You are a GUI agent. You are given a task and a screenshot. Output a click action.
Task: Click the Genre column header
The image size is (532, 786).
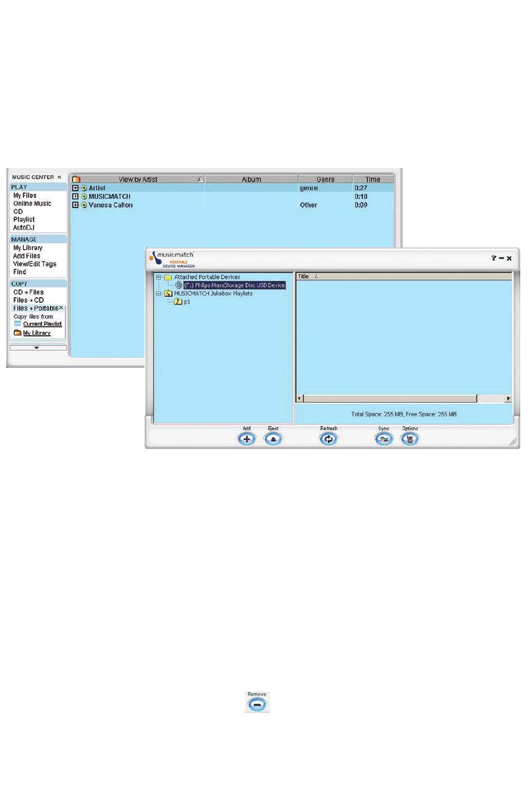(325, 179)
